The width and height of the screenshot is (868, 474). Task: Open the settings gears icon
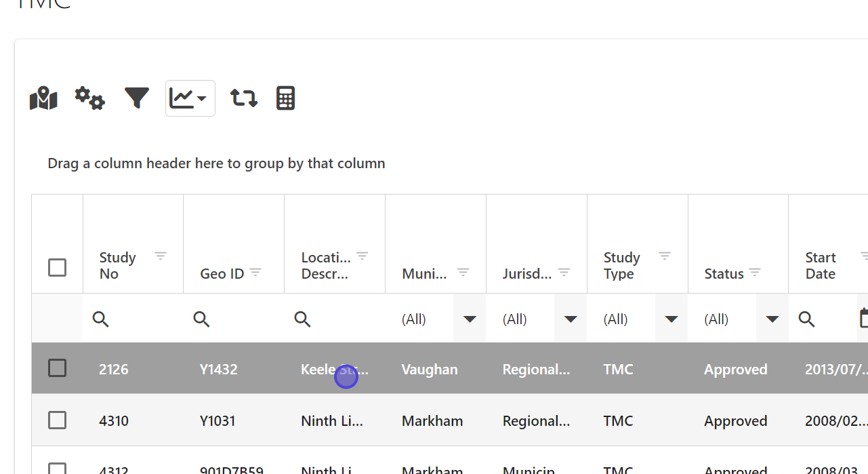(x=89, y=98)
